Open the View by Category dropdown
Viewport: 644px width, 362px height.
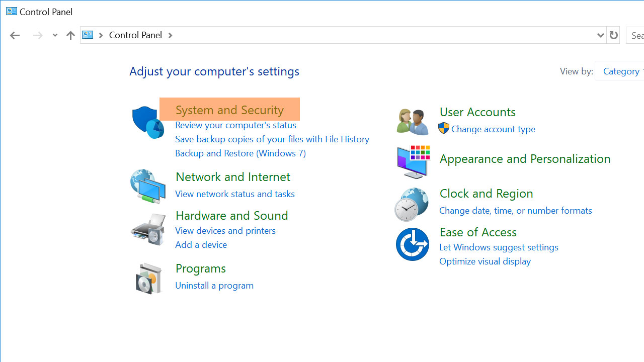[621, 71]
